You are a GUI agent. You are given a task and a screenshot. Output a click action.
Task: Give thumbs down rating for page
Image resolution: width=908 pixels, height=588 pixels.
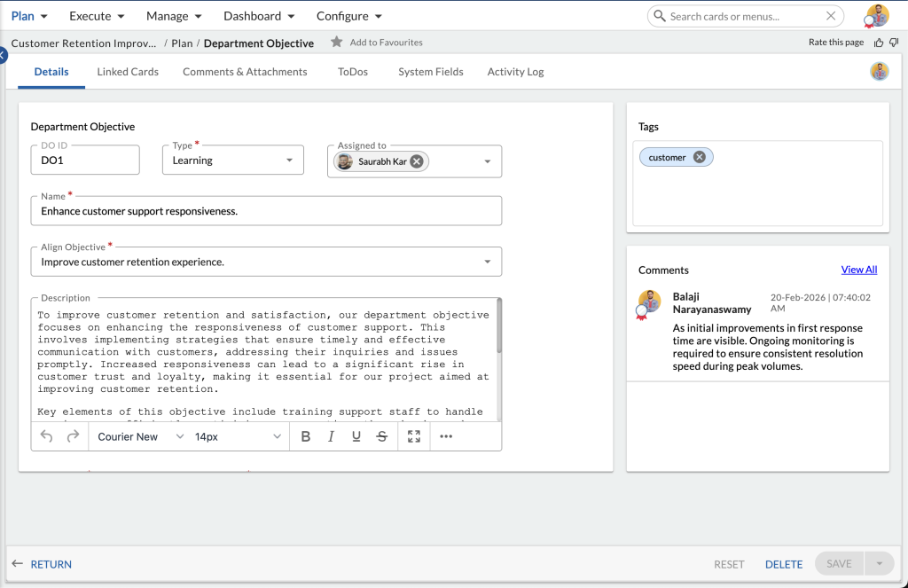[x=894, y=43]
